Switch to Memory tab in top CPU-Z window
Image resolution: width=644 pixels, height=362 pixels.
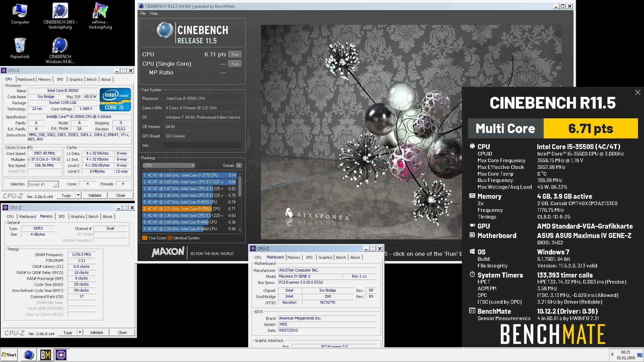pyautogui.click(x=45, y=79)
